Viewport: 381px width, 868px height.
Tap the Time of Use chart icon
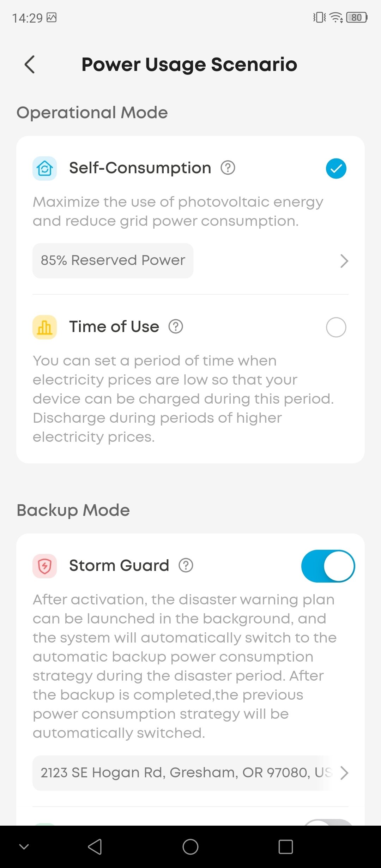45,327
